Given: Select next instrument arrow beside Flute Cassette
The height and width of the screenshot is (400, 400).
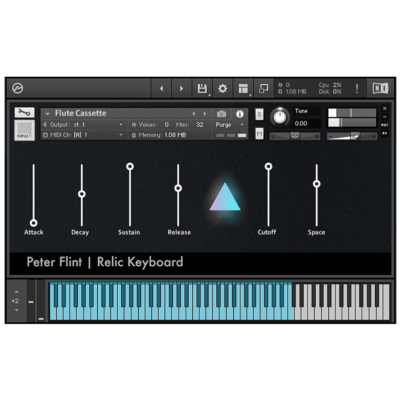Looking at the screenshot, I should coord(205,114).
